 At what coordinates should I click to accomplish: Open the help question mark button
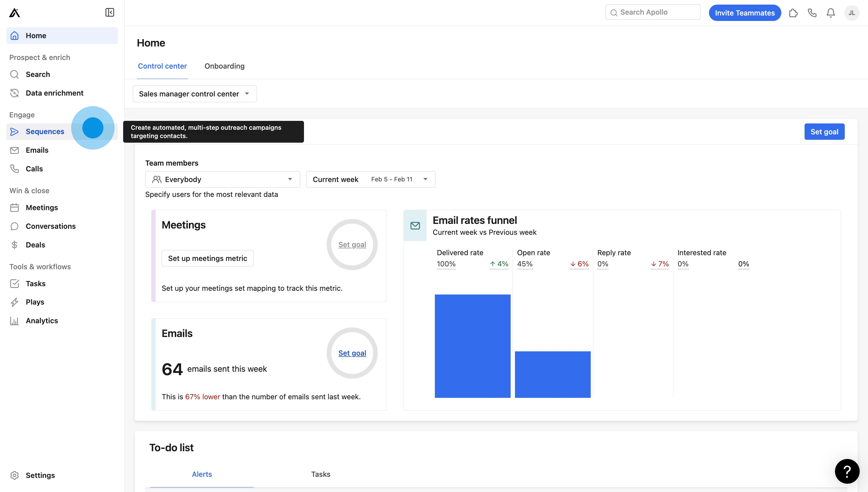click(x=847, y=471)
